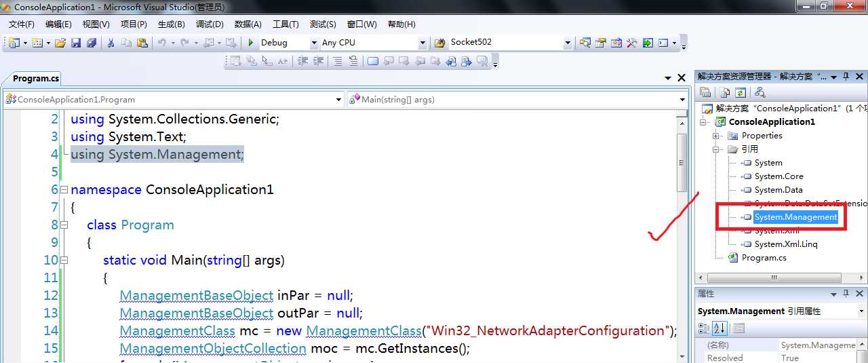868x363 pixels.
Task: Open the Socket502 find combo box
Action: click(568, 43)
